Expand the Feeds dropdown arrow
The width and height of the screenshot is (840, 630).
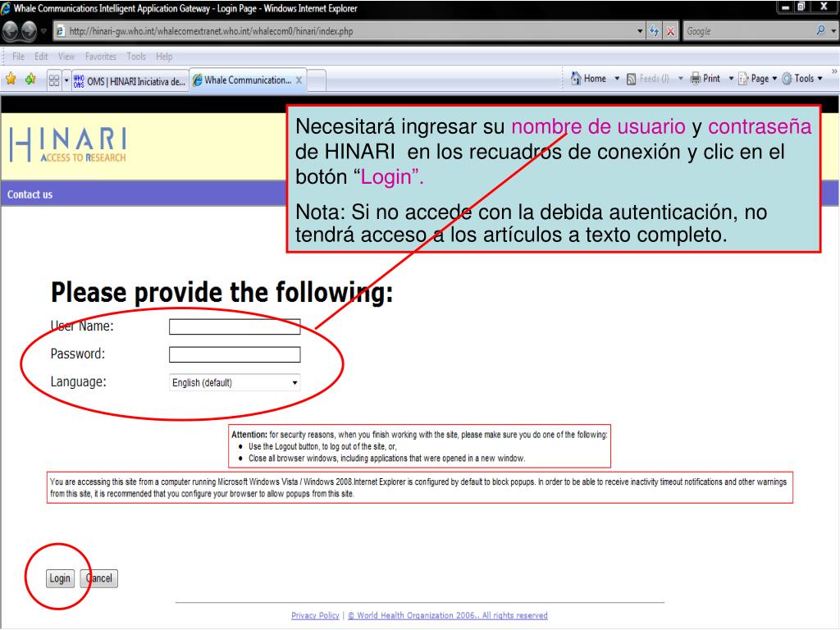pos(680,79)
